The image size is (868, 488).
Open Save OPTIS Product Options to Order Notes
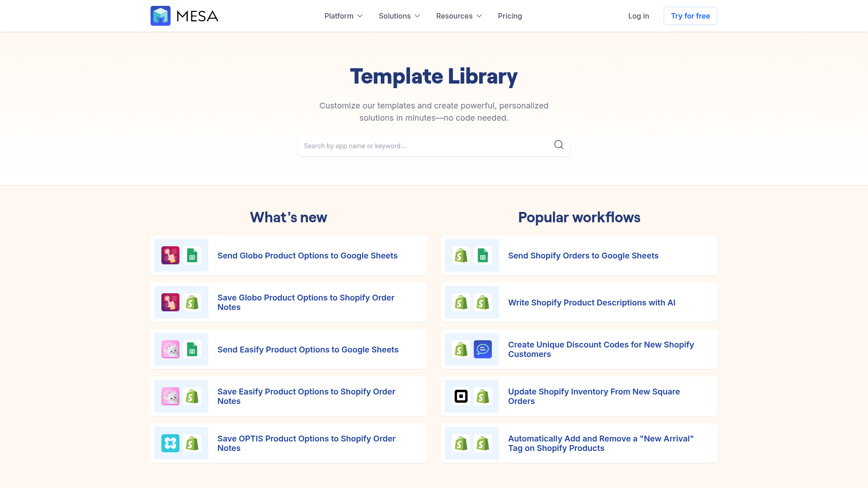click(x=288, y=443)
